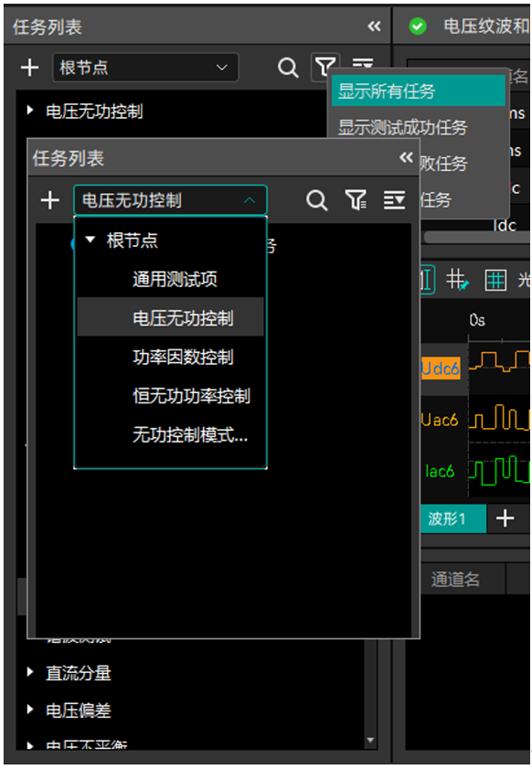The image size is (532, 769).
Task: Click the 通道名 column header
Action: pos(455,579)
